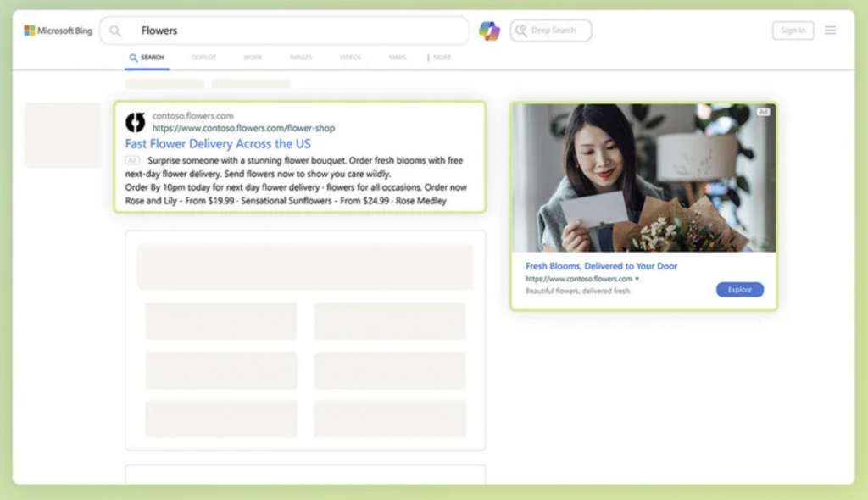Click the Ad label in text ad
This screenshot has width=868, height=500.
[x=131, y=160]
